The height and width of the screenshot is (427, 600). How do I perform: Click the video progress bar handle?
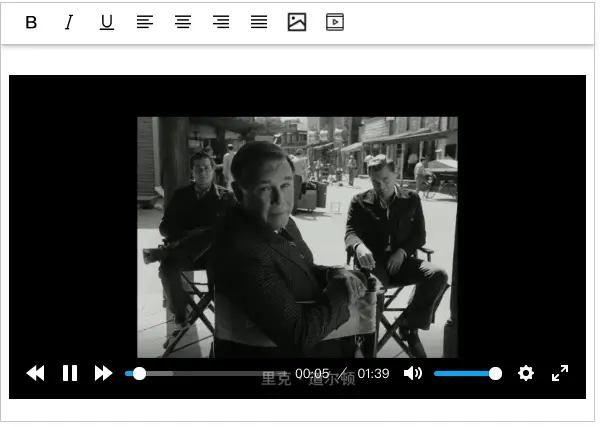(139, 373)
